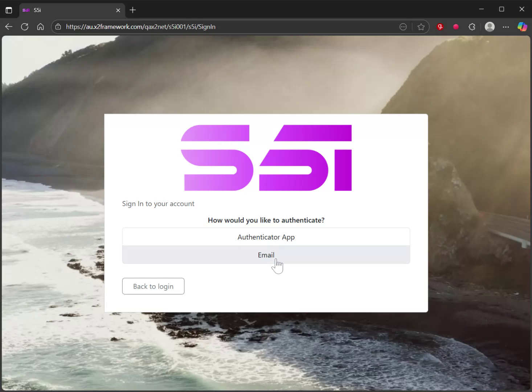Open Settings and more menu

point(506,26)
